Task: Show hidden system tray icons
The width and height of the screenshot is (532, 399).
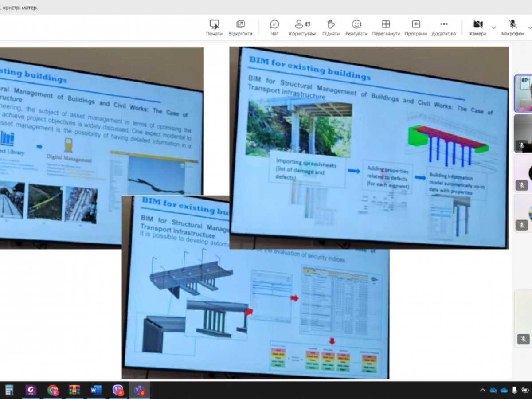Action: coord(482,391)
